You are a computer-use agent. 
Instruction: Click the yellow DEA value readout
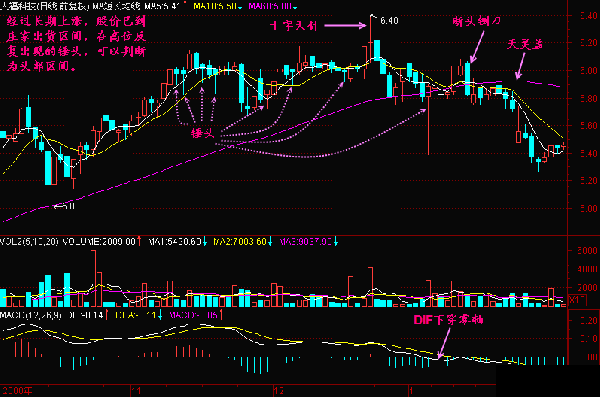tap(136, 315)
